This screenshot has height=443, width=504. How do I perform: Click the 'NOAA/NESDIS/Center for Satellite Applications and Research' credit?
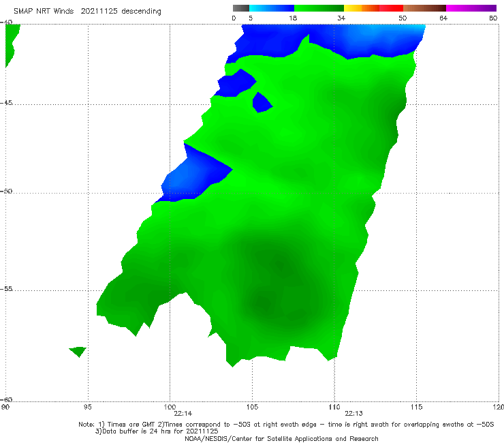coord(281,439)
